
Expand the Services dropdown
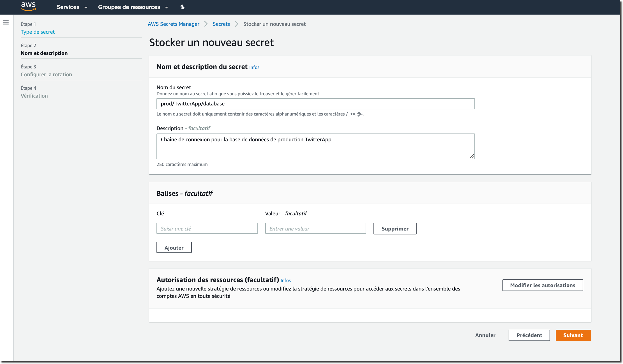[72, 7]
